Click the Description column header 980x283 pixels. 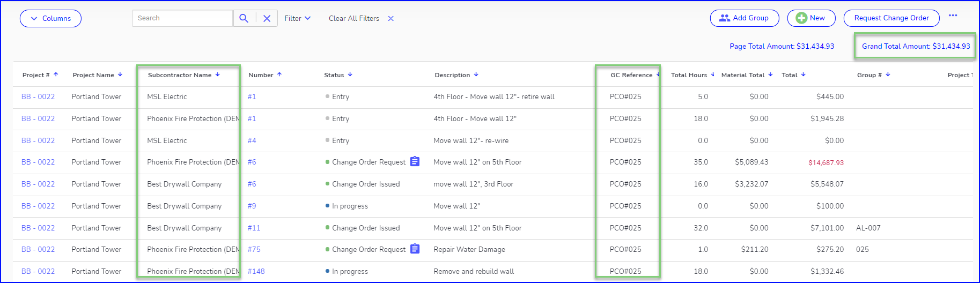[452, 75]
